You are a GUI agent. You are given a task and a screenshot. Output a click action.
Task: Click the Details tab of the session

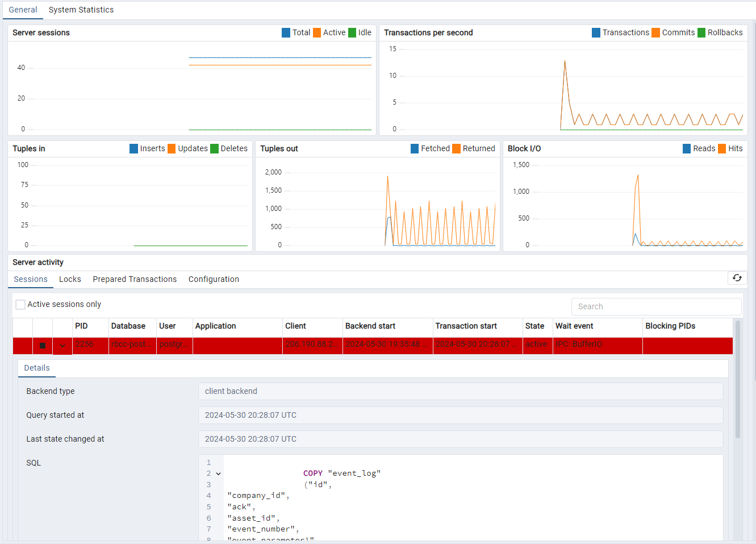[x=37, y=368]
